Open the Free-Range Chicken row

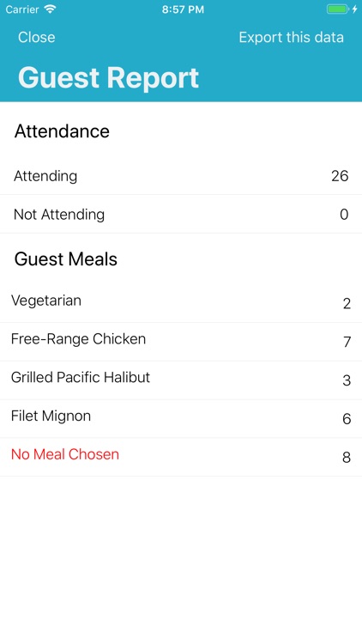click(181, 342)
